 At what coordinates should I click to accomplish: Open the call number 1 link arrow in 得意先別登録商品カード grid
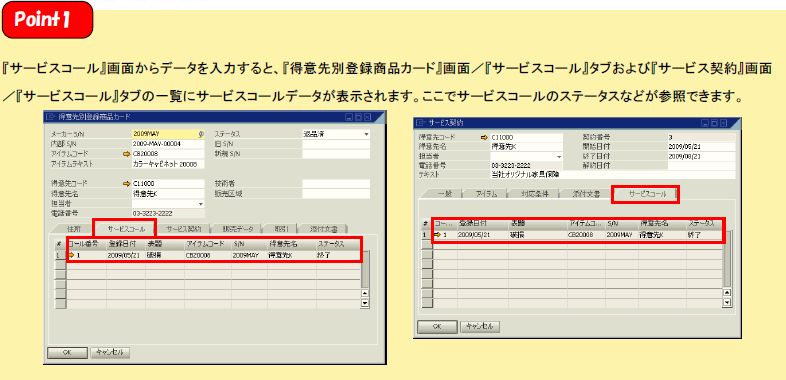click(72, 255)
